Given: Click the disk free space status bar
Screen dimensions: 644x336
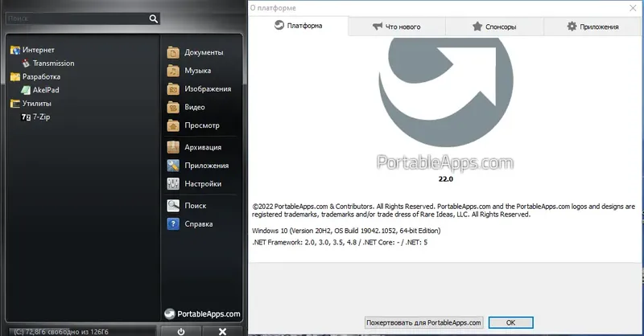Looking at the screenshot, I should (x=82, y=331).
